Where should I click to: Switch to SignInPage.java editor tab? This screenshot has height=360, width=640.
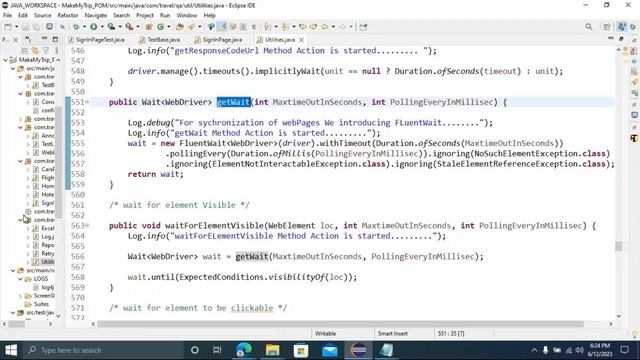(218, 40)
